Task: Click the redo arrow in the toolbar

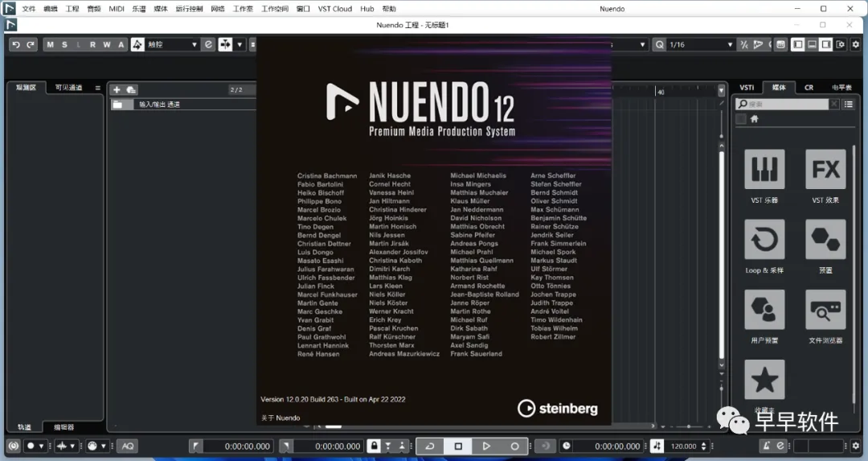Action: (x=31, y=44)
